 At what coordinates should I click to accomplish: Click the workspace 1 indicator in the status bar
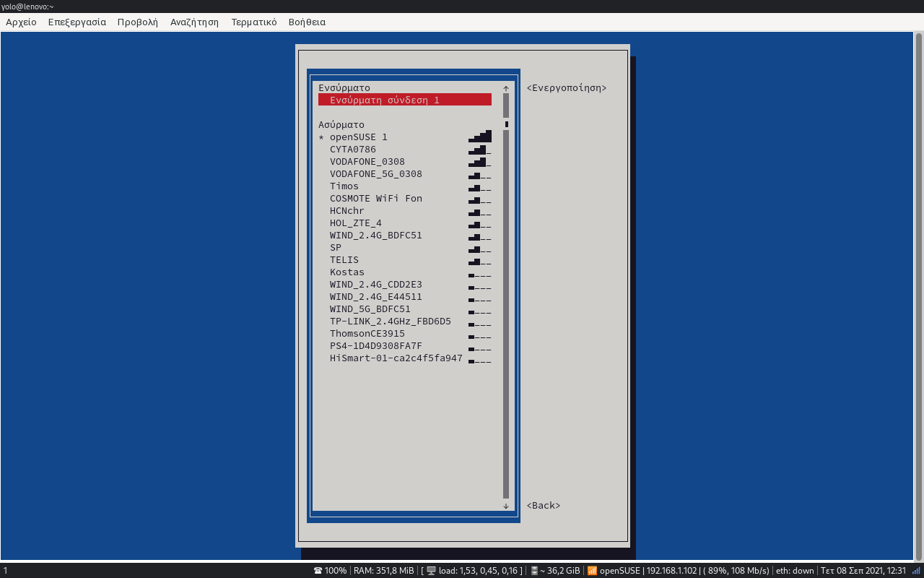point(5,571)
